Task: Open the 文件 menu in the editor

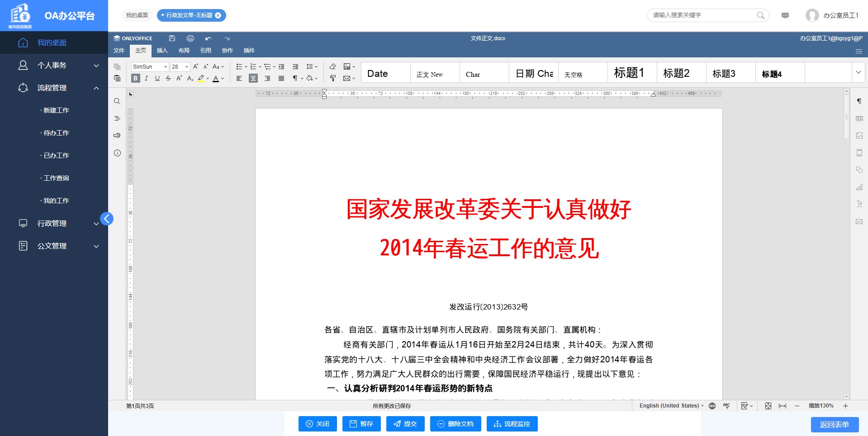Action: point(119,51)
